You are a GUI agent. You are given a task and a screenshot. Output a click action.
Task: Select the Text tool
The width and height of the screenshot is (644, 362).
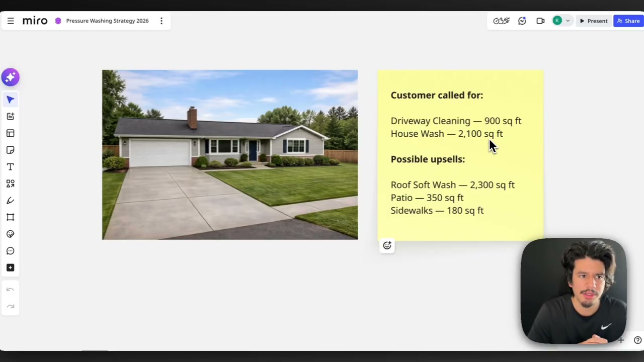coord(10,167)
